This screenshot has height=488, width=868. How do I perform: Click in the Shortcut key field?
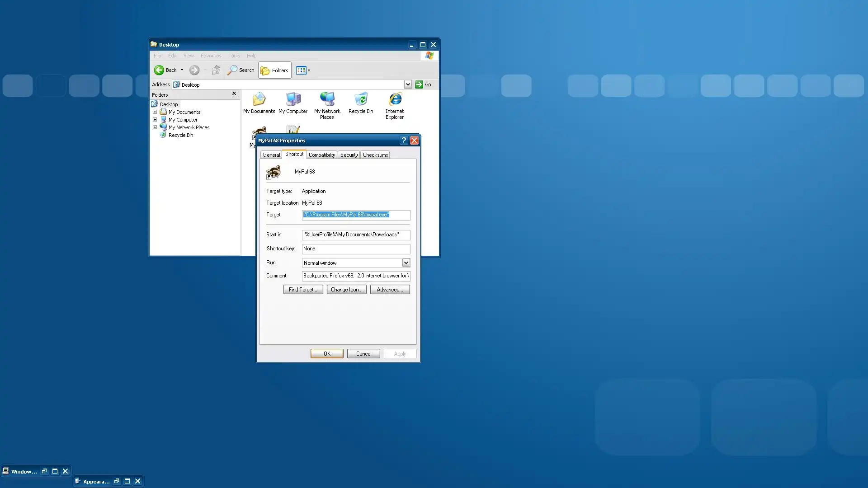click(x=356, y=249)
